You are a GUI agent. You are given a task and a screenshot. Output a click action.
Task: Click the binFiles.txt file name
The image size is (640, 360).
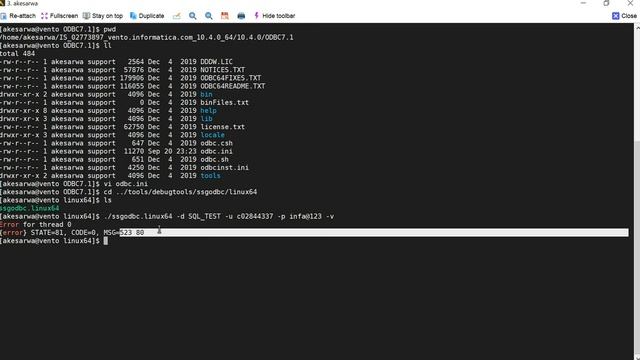tap(224, 102)
